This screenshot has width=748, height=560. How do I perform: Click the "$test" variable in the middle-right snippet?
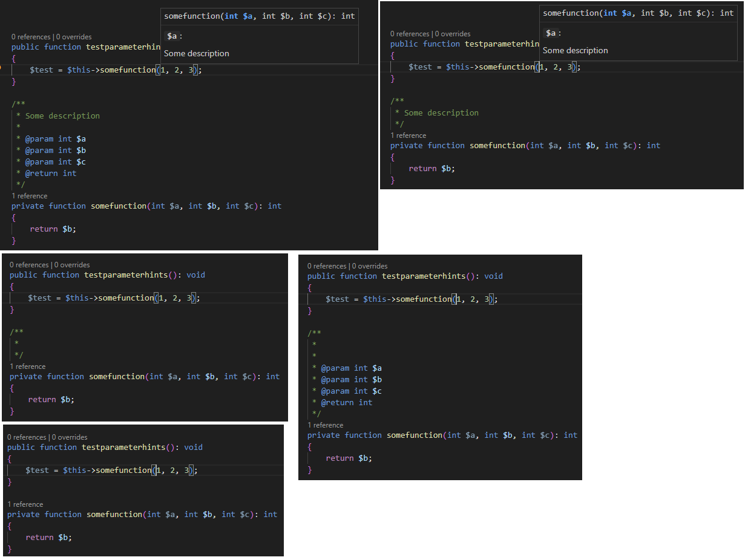[x=337, y=299]
